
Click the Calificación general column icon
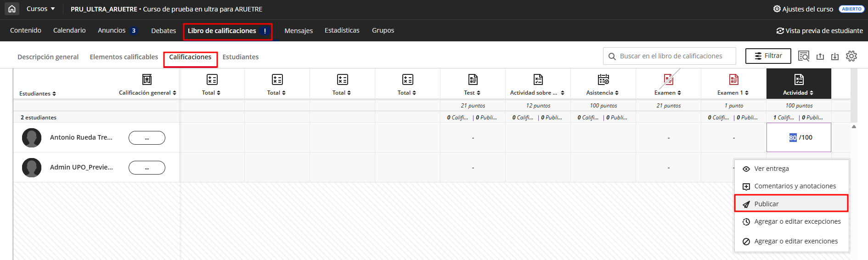click(147, 79)
